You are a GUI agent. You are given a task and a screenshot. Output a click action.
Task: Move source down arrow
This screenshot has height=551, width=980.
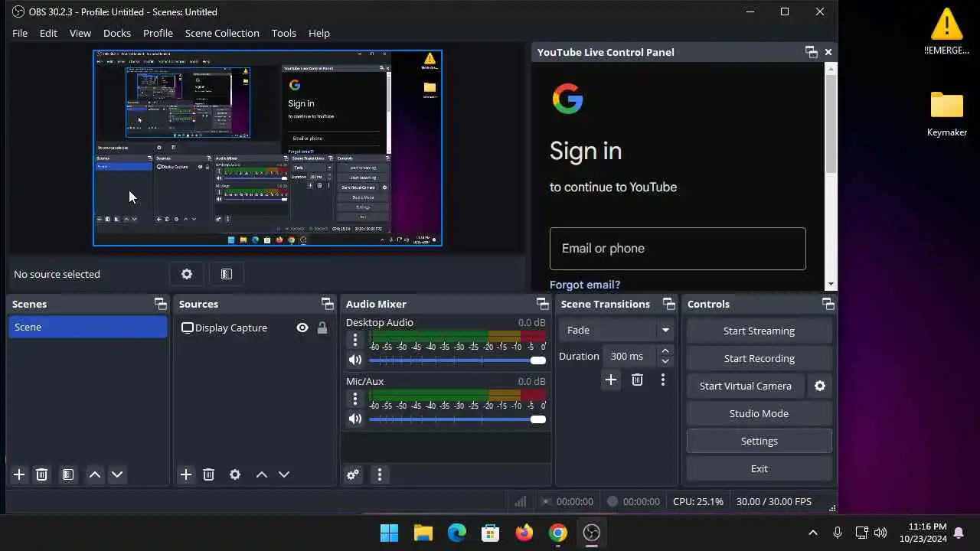point(284,474)
